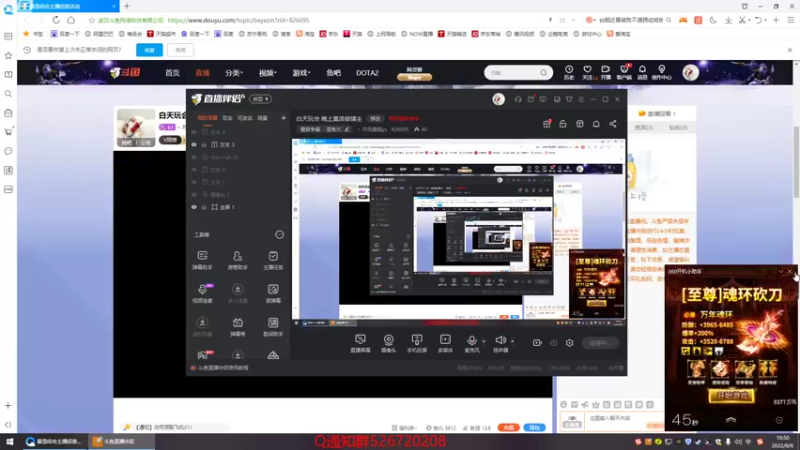Open the 弹幕助手 tool in toolbox

202,260
